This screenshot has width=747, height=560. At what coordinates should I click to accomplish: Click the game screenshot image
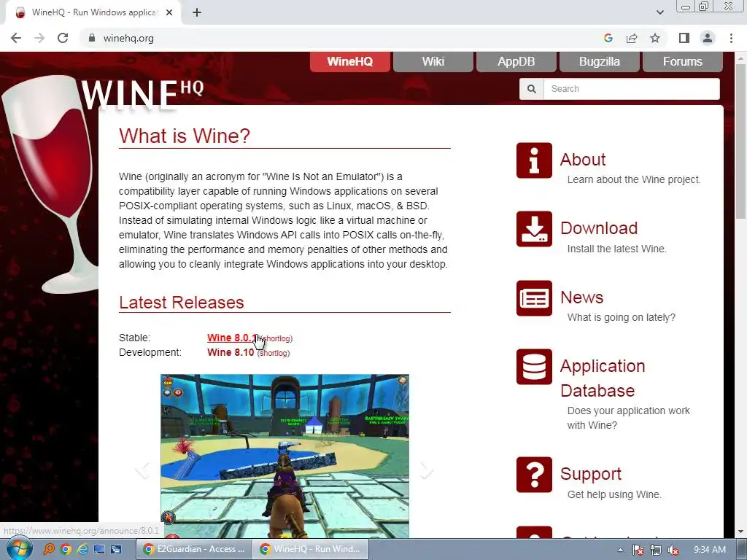[285, 456]
